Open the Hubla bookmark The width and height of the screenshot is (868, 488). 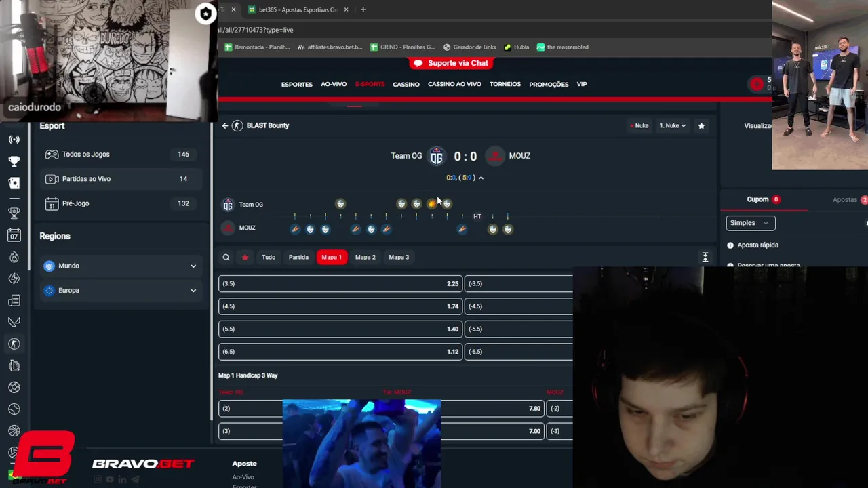(516, 47)
